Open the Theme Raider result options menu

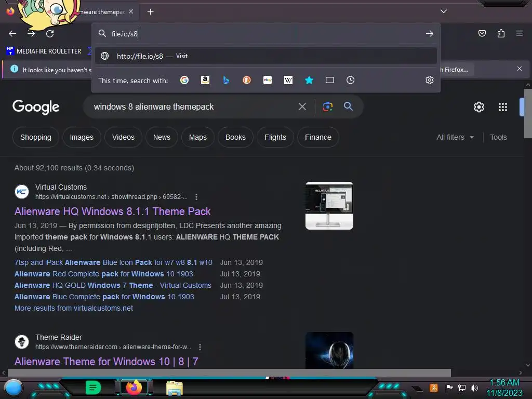point(200,347)
